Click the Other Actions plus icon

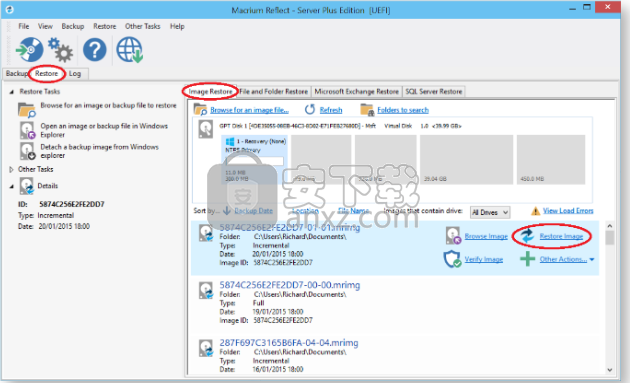coord(527,259)
